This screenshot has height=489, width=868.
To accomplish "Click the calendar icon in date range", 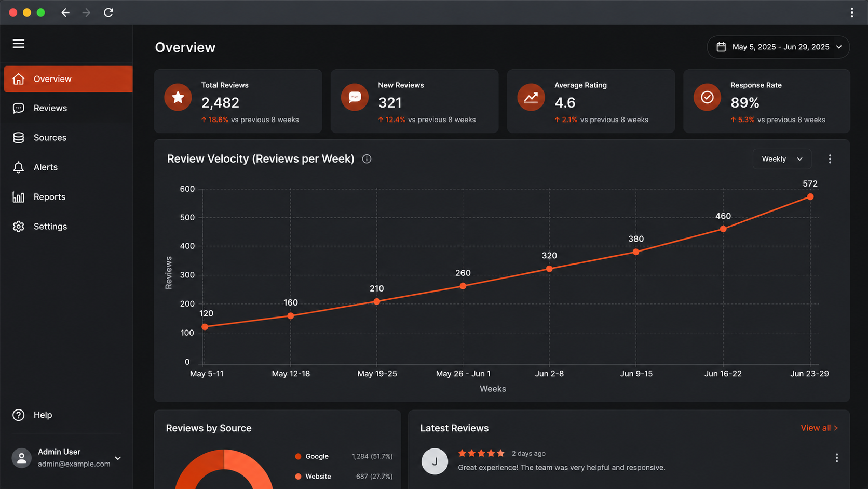I will (x=721, y=47).
